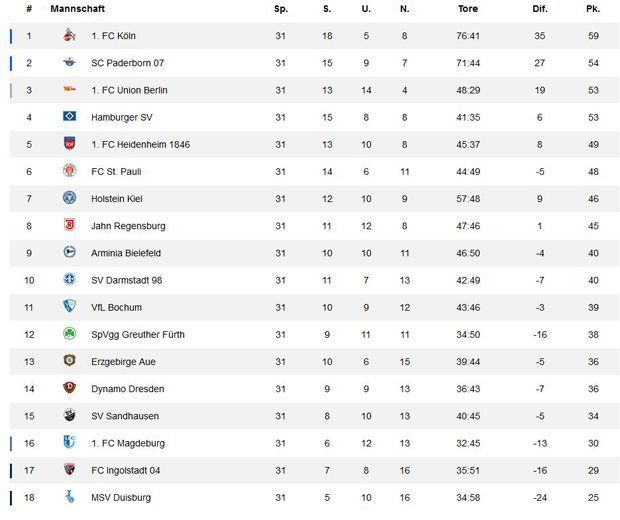Open the FC Ingolstadt 04 team link
620x520 pixels.
coord(125,470)
